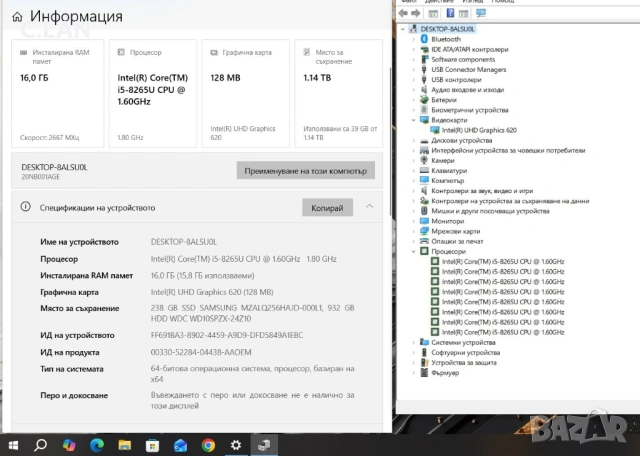Click the toolbar icon left of the Help icon
The image size is (640, 456).
[433, 13]
